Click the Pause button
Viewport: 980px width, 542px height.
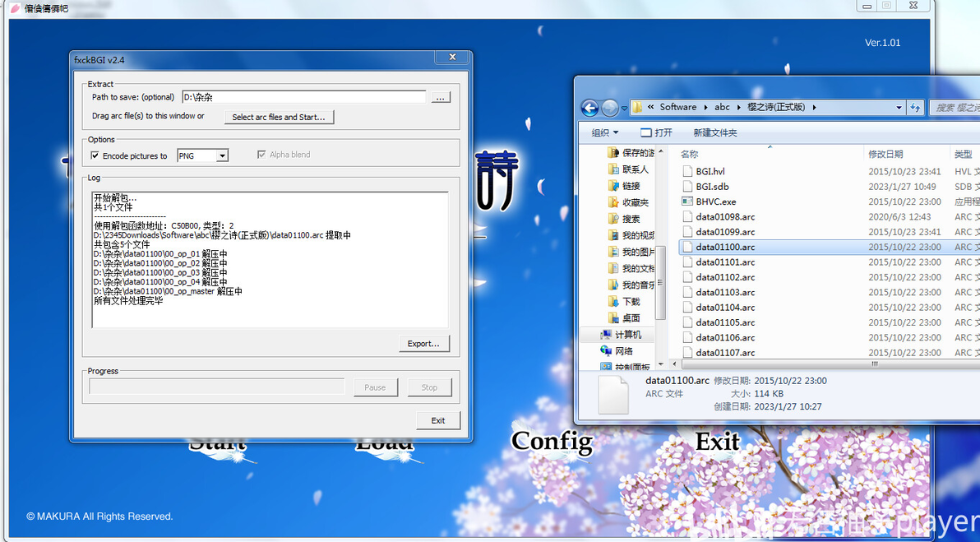click(x=375, y=387)
